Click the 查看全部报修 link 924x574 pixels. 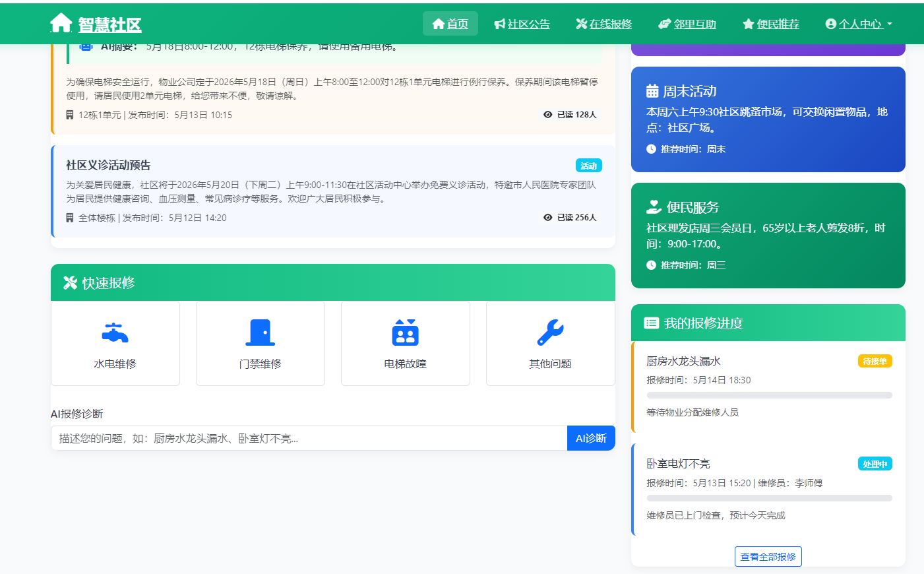tap(768, 556)
